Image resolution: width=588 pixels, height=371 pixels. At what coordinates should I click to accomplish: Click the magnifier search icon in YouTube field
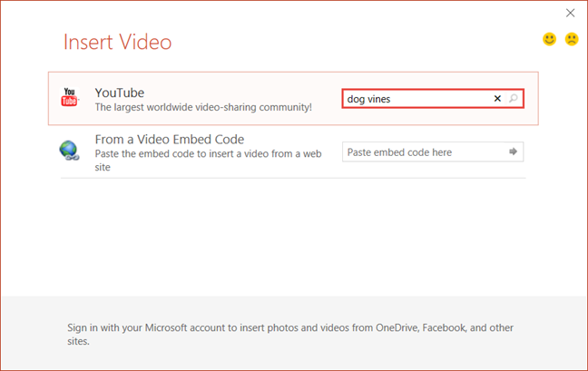point(514,99)
